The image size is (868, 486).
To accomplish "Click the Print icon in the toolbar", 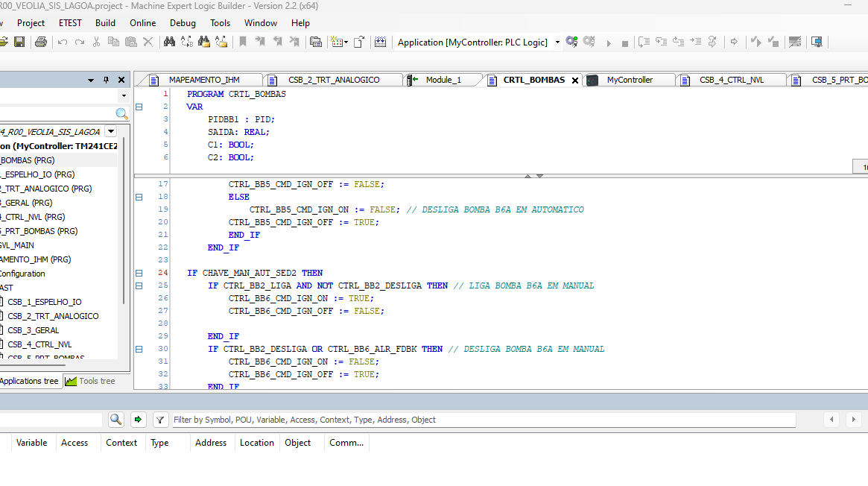I will click(x=41, y=42).
